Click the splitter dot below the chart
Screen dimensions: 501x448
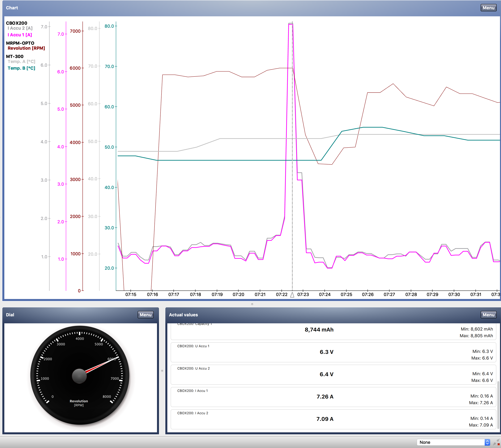click(x=252, y=304)
